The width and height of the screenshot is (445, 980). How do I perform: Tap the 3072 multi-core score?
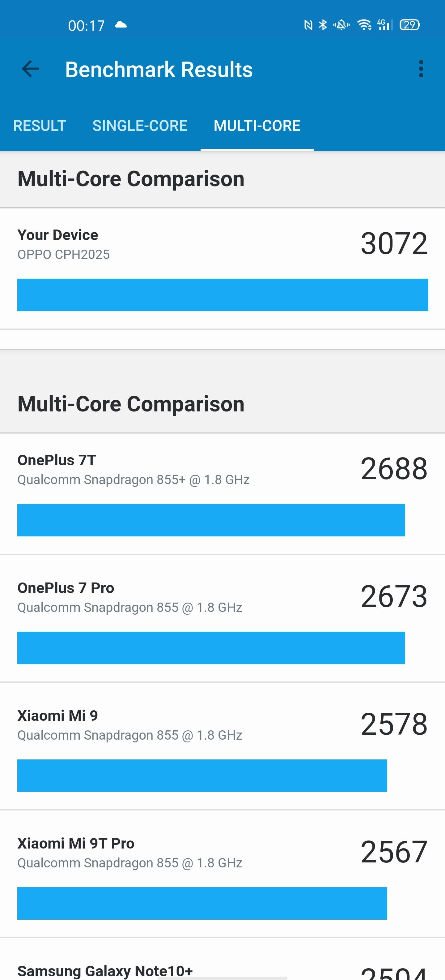(x=394, y=243)
